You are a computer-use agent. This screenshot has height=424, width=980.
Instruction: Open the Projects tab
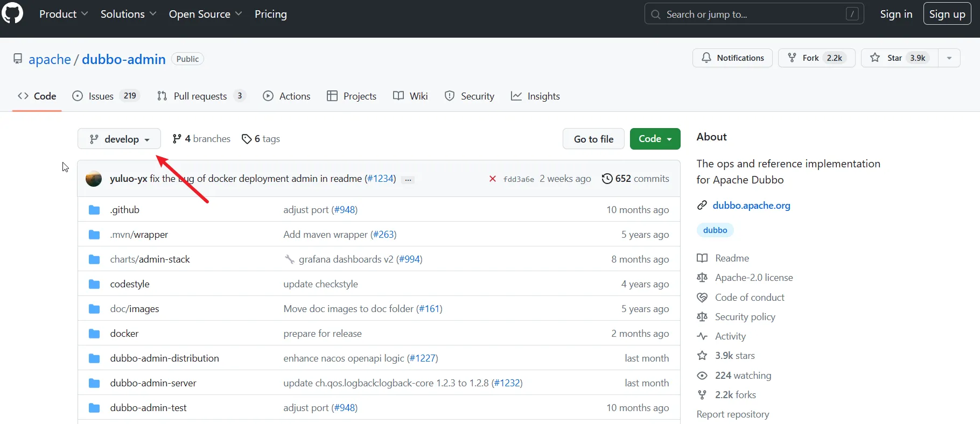352,96
